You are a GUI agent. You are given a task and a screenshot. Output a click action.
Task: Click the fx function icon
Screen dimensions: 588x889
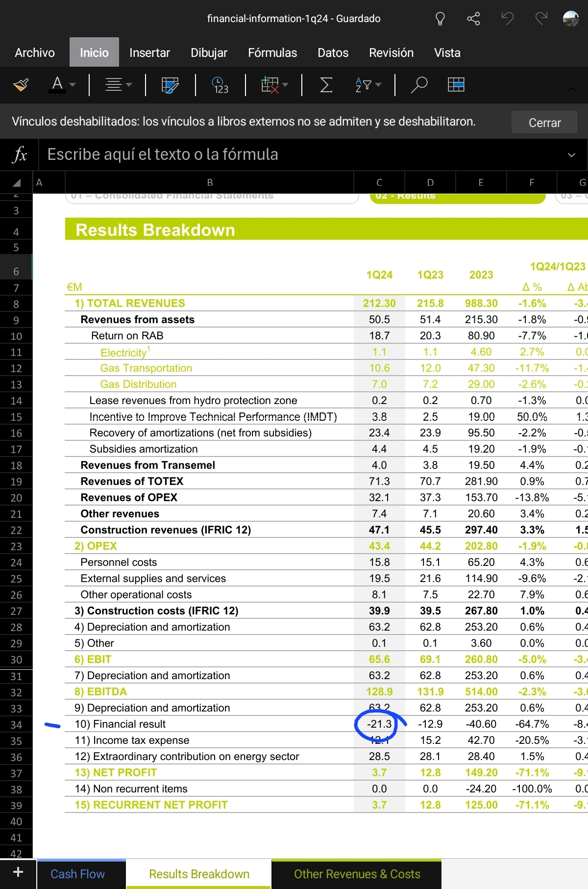click(19, 154)
